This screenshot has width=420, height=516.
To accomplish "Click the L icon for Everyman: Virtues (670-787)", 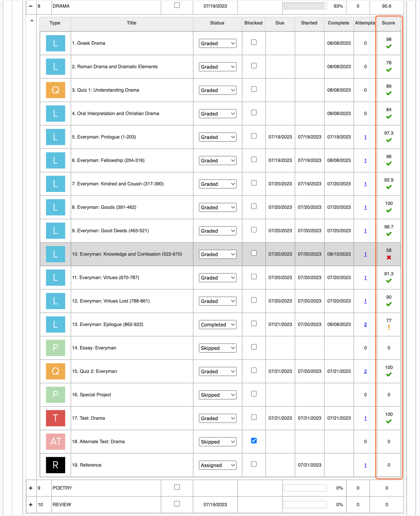I will (55, 278).
